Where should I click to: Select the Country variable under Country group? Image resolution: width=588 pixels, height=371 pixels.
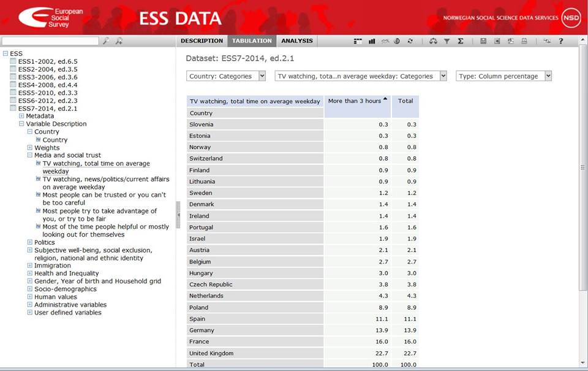tap(55, 140)
